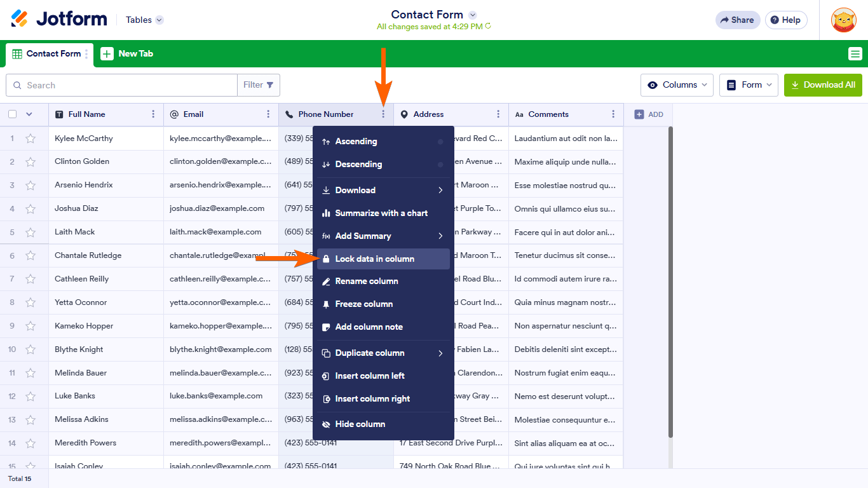The height and width of the screenshot is (488, 868).
Task: Open the Comments column three-dot menu
Action: (x=613, y=114)
